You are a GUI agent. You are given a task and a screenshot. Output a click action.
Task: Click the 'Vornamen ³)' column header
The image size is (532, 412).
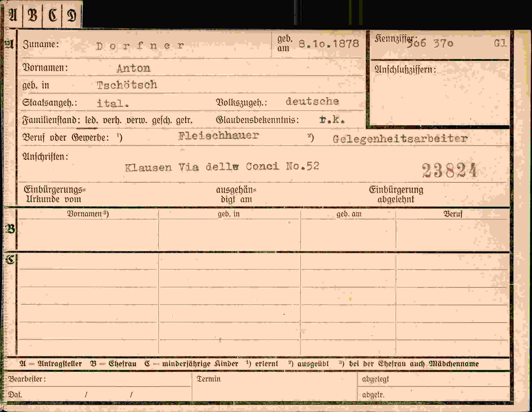click(88, 214)
